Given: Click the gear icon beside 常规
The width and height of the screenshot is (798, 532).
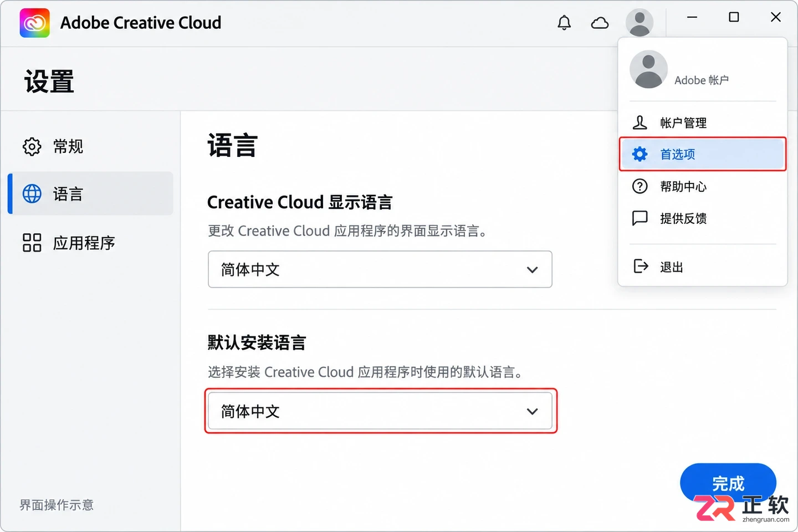Looking at the screenshot, I should coord(32,146).
